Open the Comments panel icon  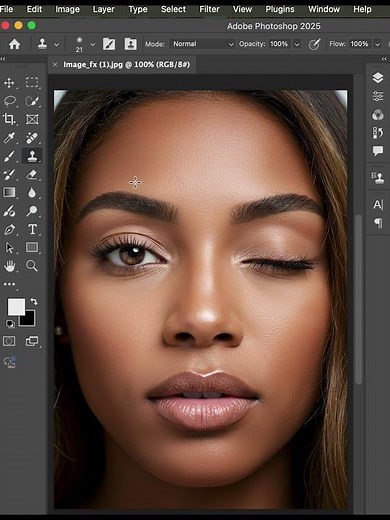(x=378, y=151)
